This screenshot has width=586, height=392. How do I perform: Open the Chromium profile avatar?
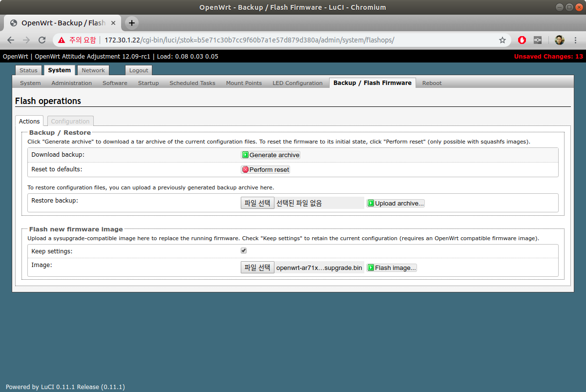(559, 40)
